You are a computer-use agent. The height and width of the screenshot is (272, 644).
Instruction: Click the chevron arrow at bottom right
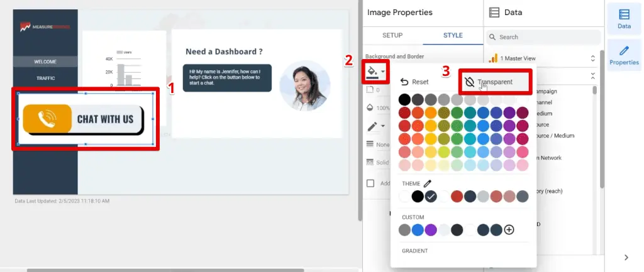pos(626,258)
